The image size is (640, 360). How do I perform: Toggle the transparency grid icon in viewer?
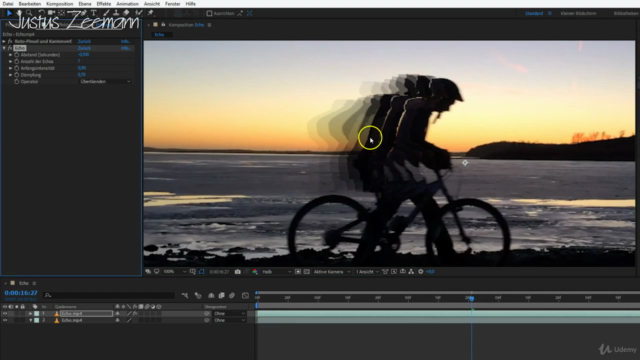coord(307,271)
